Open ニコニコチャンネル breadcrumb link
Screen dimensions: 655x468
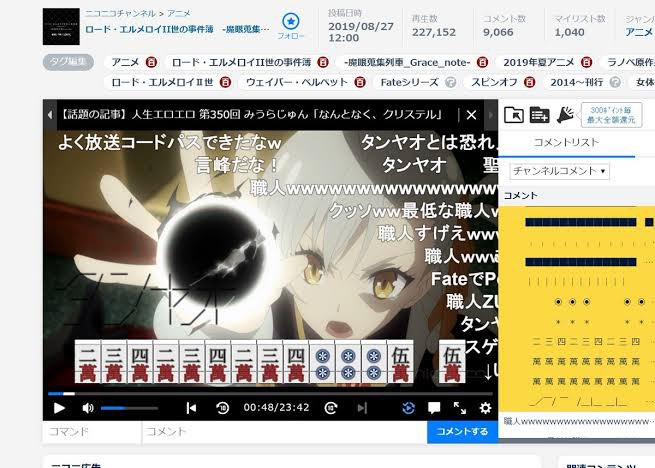(120, 13)
